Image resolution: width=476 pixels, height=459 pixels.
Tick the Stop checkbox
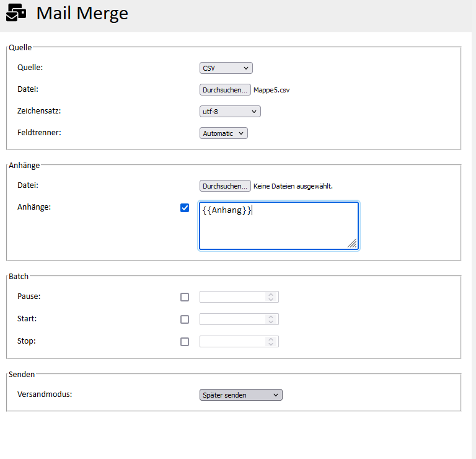[185, 342]
